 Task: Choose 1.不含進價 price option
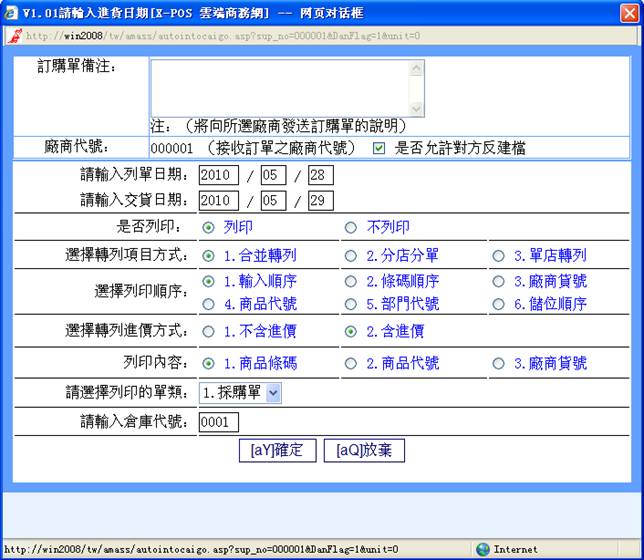[x=208, y=331]
